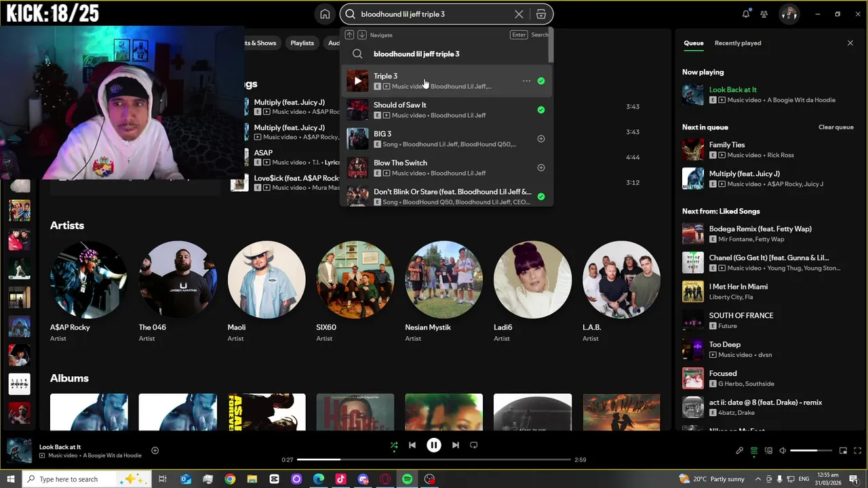Filter results by Podcasts & Shows chip
This screenshot has width=868, height=488.
[262, 43]
